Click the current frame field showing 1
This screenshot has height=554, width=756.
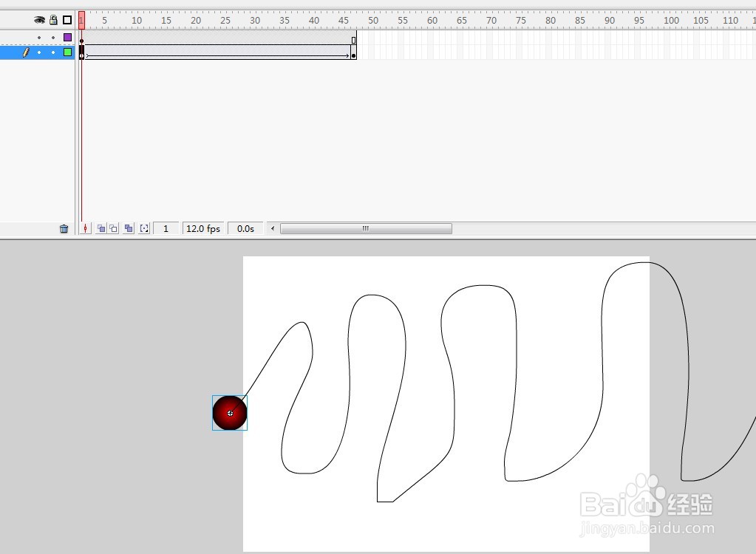[166, 228]
